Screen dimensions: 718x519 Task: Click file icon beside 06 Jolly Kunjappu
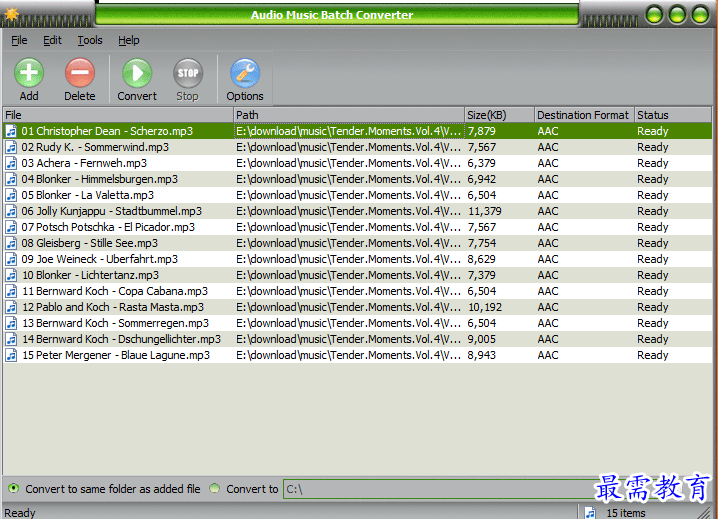tap(11, 211)
